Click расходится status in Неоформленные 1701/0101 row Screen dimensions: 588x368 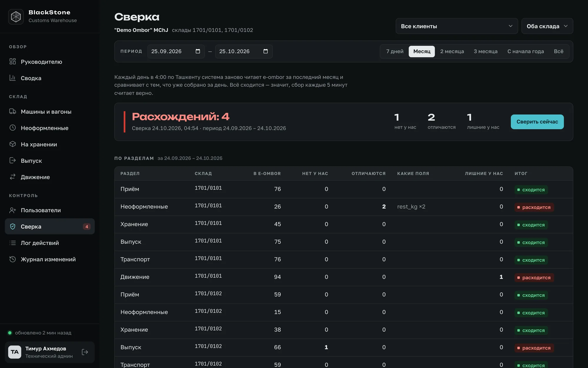click(x=534, y=207)
